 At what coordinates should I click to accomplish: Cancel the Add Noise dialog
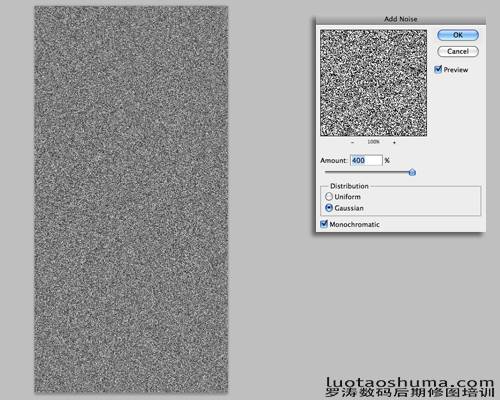[458, 51]
